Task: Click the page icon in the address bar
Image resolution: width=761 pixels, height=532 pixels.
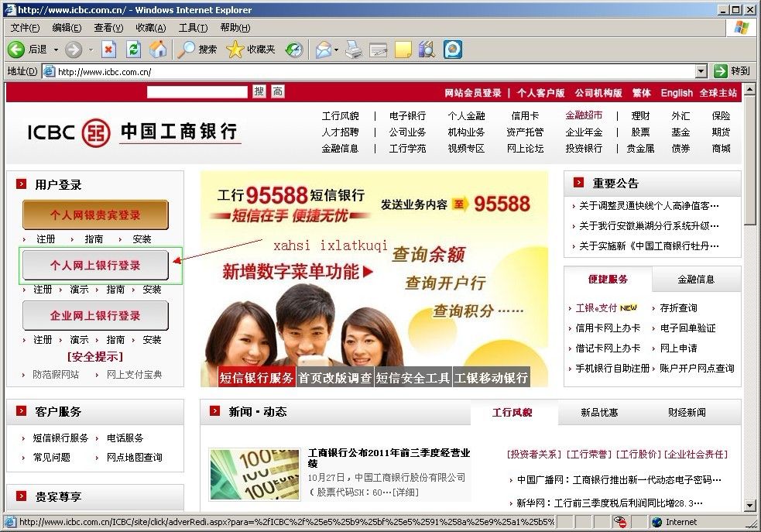Action: [49, 72]
